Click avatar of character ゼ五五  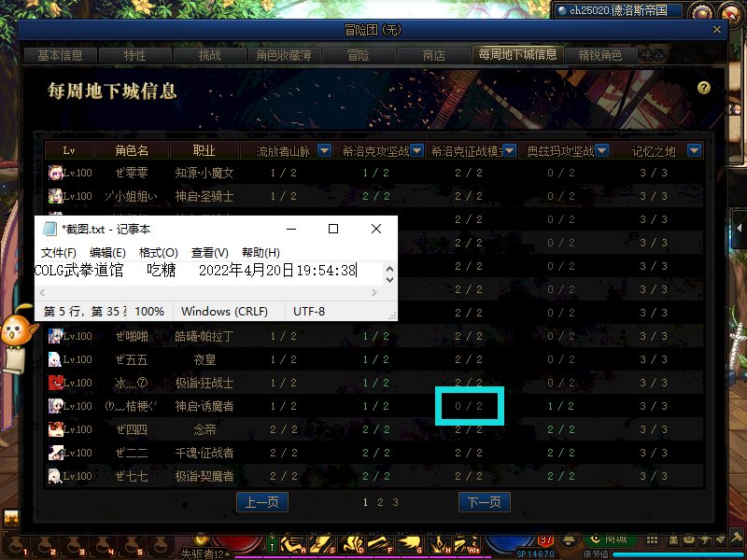(x=55, y=359)
